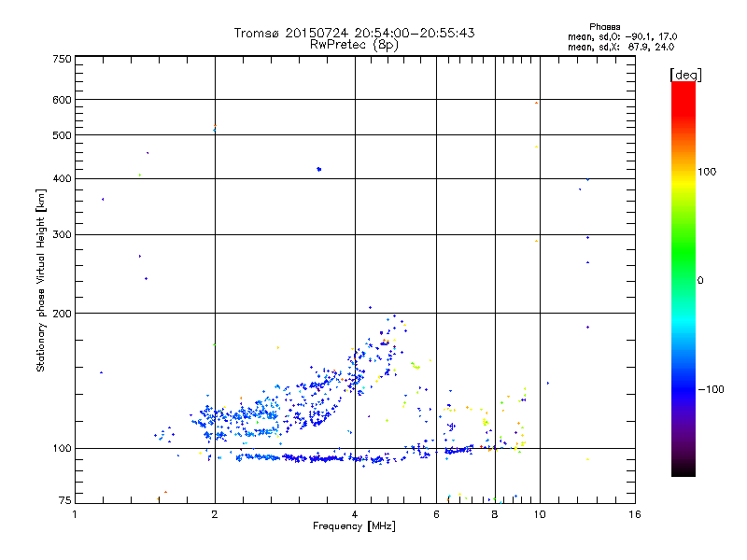Click y-axis tick label '200'
The image size is (747, 560).
pos(62,314)
